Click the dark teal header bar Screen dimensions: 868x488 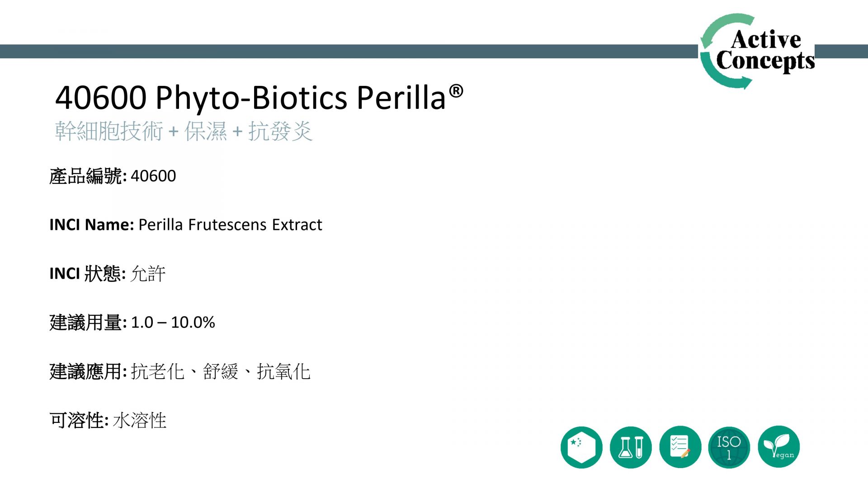[x=348, y=51]
